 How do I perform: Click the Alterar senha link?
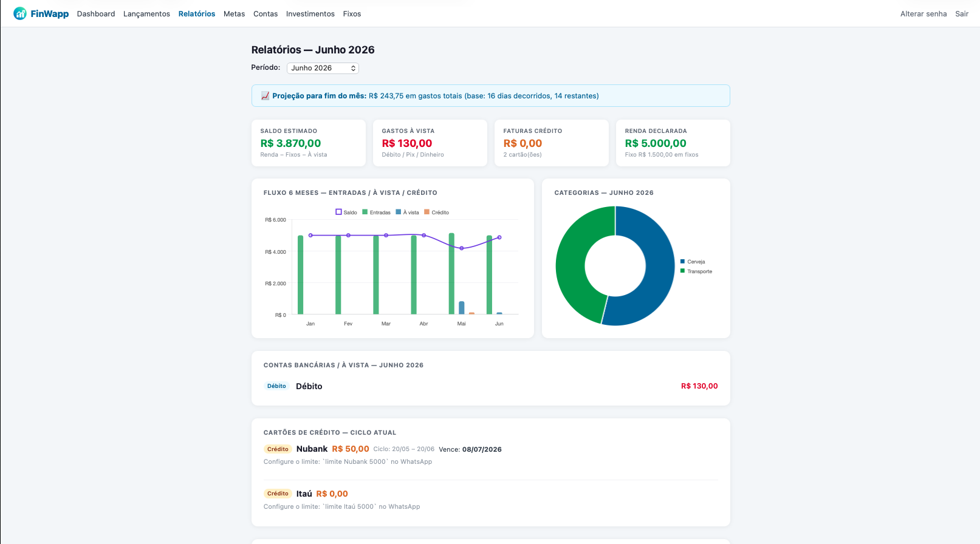tap(923, 14)
